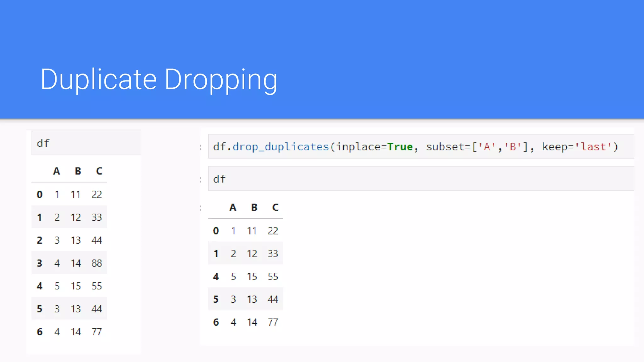Viewport: 644px width, 362px height.
Task: Click index 6 in the right table
Action: tap(216, 322)
